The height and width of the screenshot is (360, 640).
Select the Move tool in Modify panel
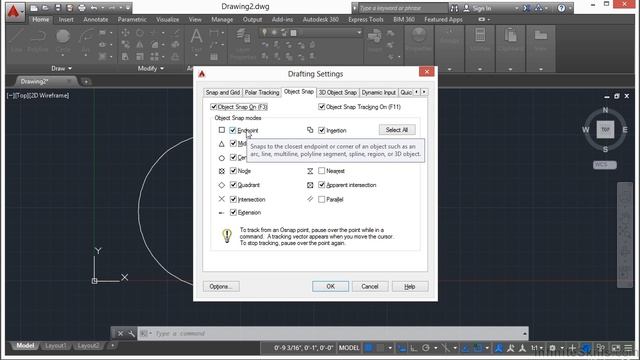(125, 33)
